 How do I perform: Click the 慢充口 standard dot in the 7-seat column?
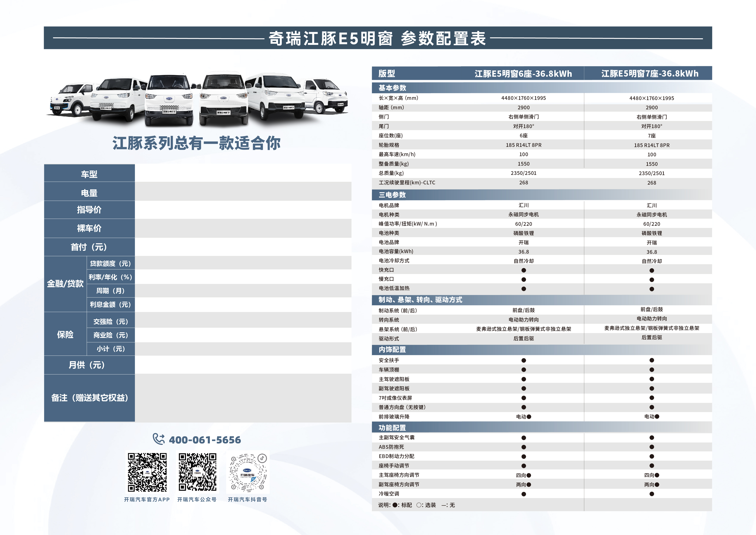[652, 280]
